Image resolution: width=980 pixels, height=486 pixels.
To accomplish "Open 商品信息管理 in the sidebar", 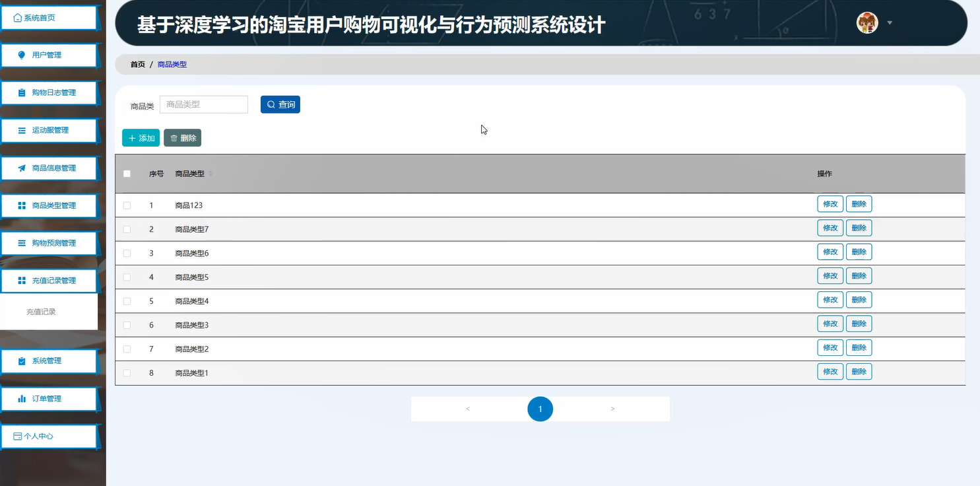I will pyautogui.click(x=49, y=168).
